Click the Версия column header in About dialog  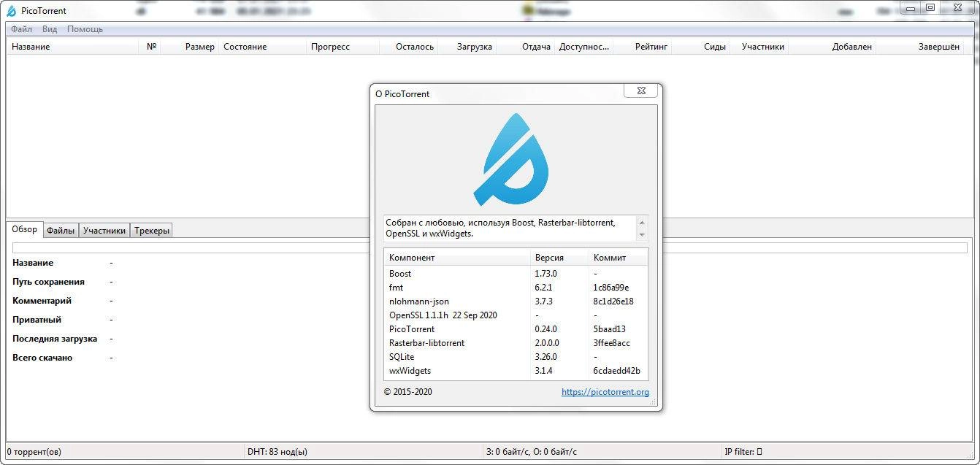click(x=559, y=258)
